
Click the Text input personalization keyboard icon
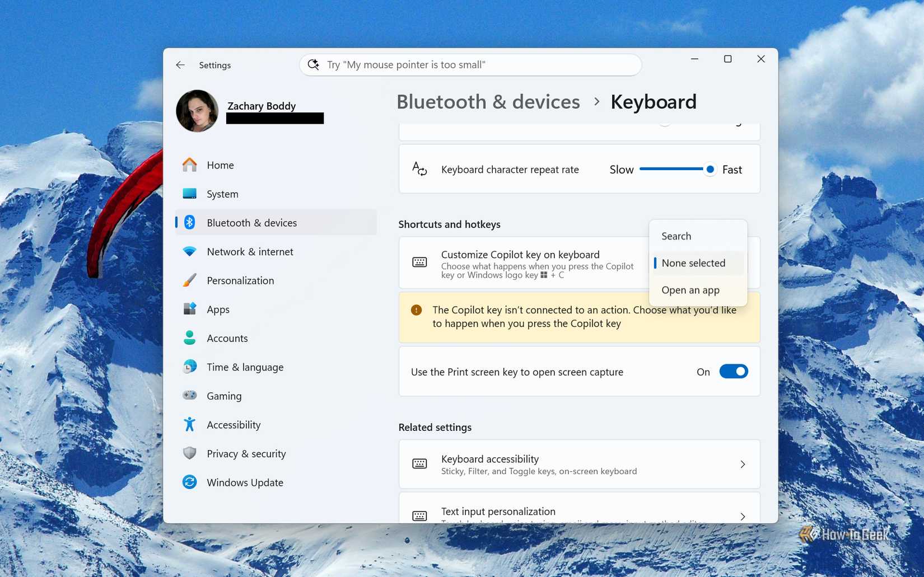tap(419, 516)
